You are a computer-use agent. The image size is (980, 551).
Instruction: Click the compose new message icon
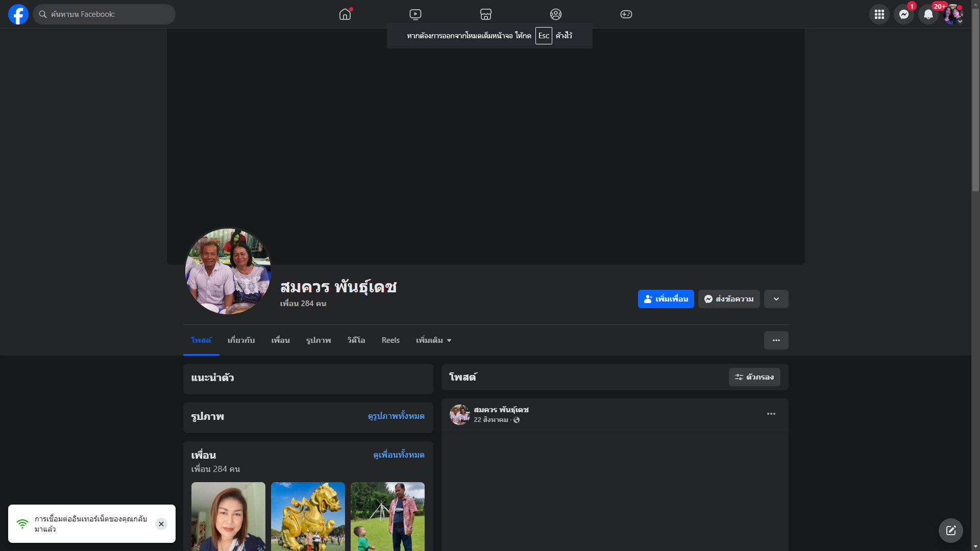[x=951, y=531]
